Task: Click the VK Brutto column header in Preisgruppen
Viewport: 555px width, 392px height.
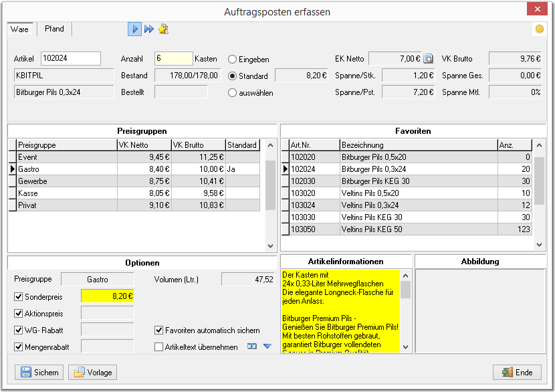Action: pos(199,145)
